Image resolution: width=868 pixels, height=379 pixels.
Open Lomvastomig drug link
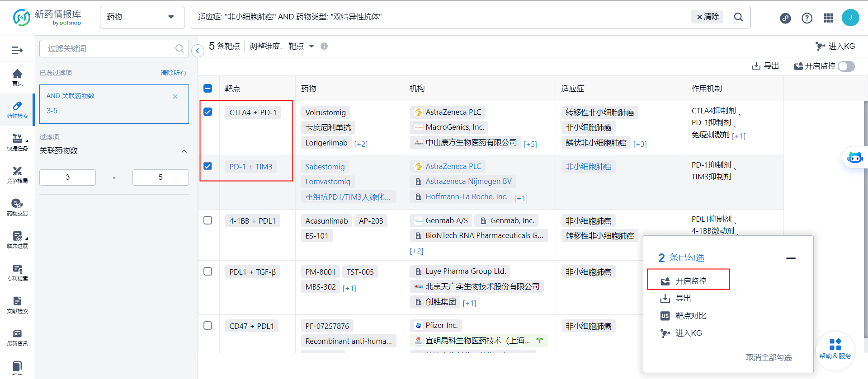point(328,182)
